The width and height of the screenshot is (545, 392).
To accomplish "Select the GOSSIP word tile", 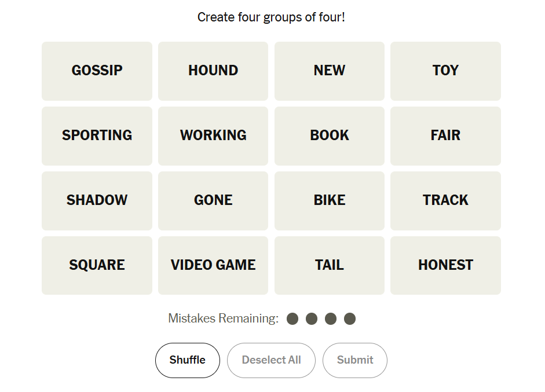I will [x=97, y=71].
